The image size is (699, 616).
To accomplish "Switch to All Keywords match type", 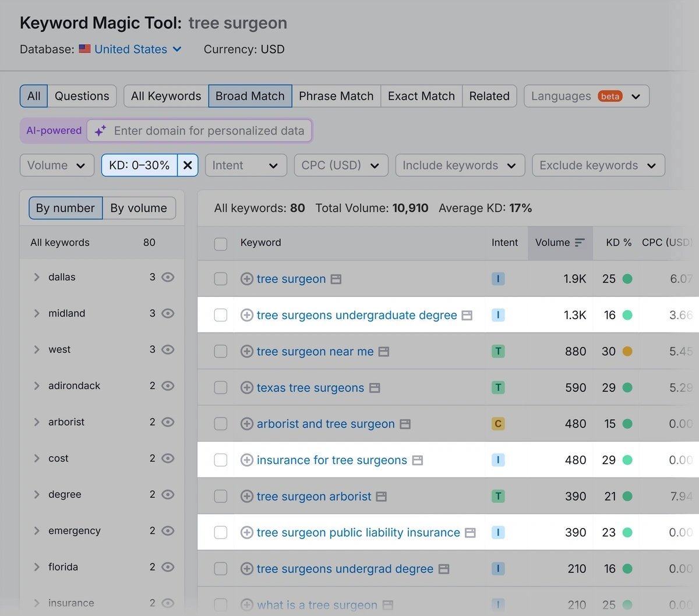I will (166, 96).
